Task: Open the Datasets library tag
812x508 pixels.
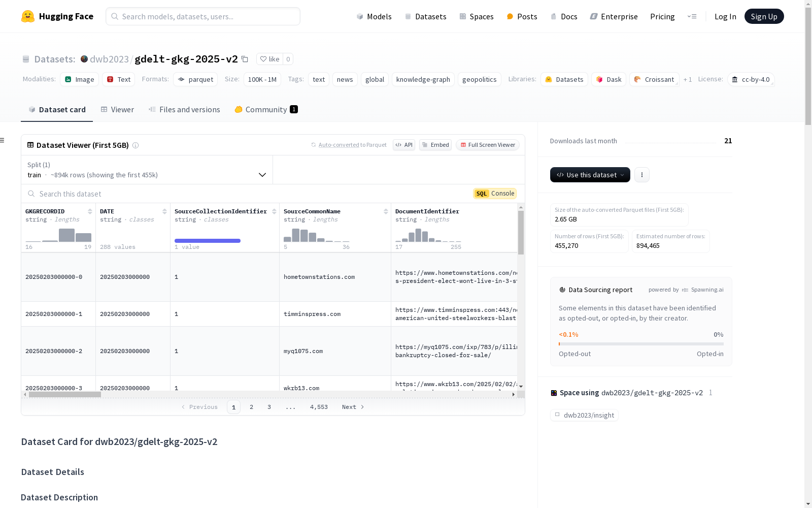Action: (564, 79)
